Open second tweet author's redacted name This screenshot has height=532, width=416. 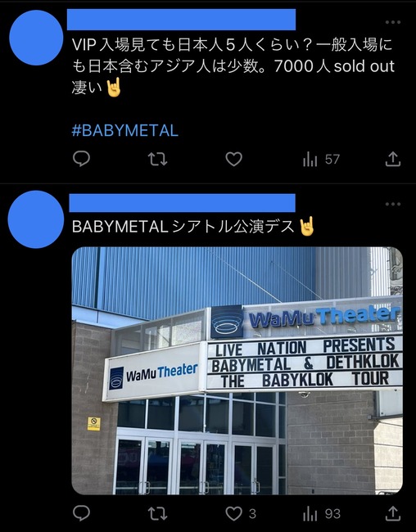tap(182, 203)
